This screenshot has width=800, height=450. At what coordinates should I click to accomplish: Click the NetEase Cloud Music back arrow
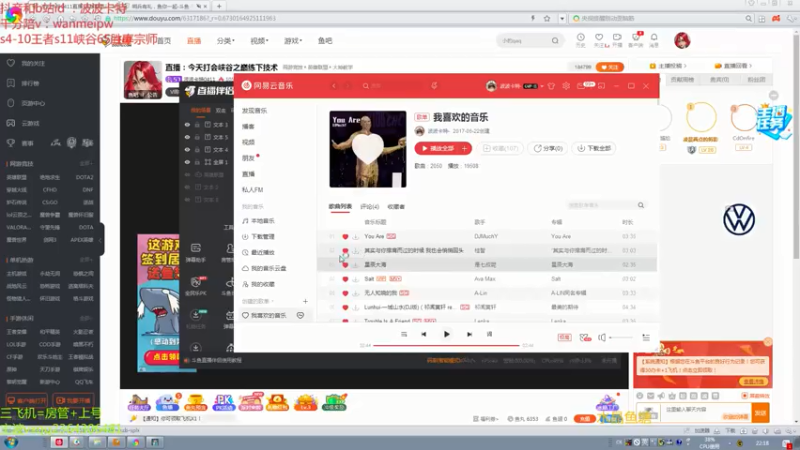(334, 86)
